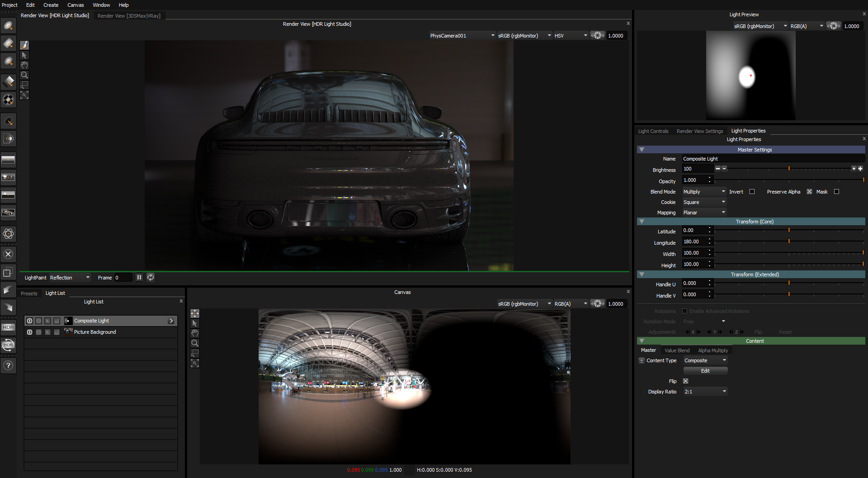Open the Display Ratio 2:1 dropdown
This screenshot has height=478, width=868.
pos(705,392)
